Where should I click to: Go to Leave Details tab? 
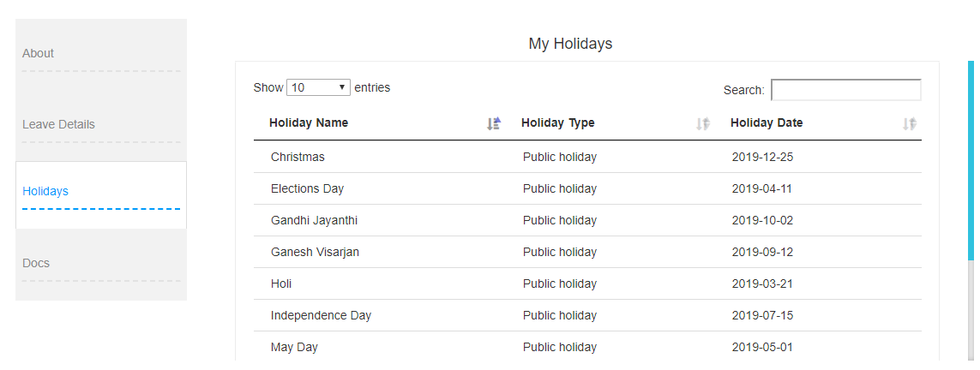tap(58, 124)
